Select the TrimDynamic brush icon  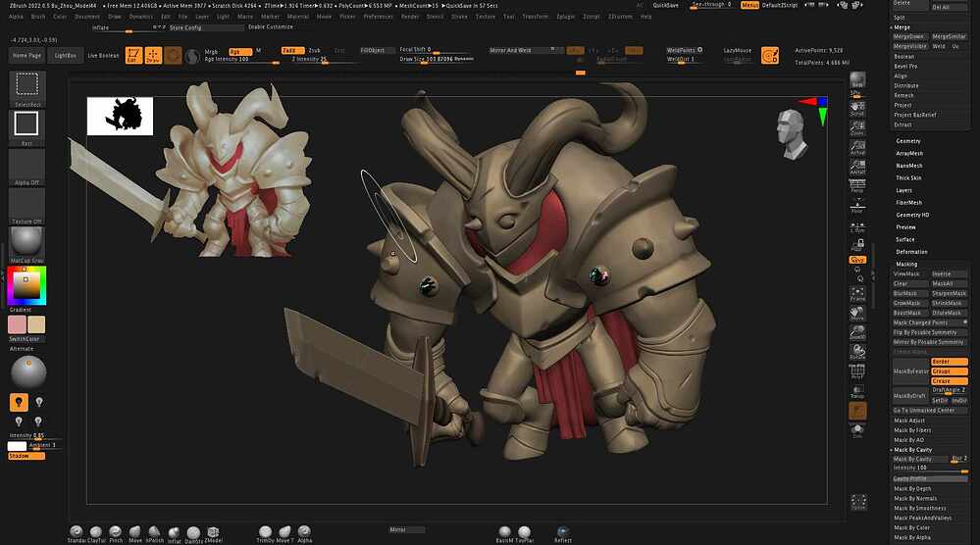tap(265, 534)
